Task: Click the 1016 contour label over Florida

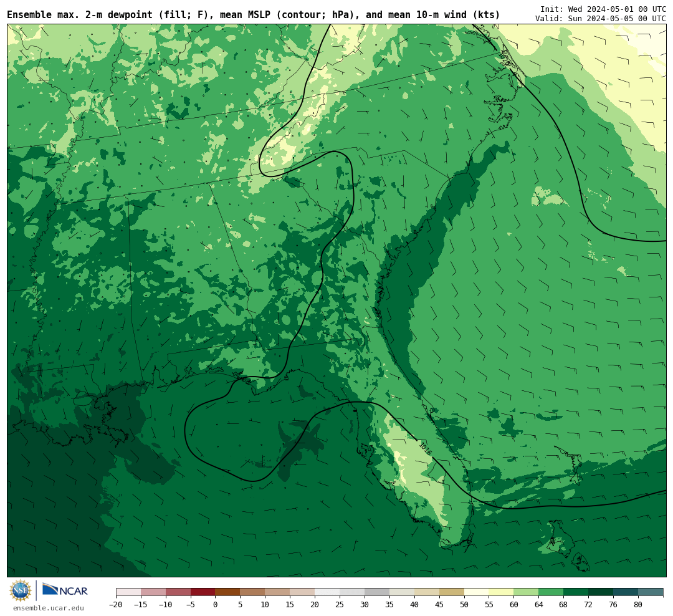Action: click(x=426, y=448)
